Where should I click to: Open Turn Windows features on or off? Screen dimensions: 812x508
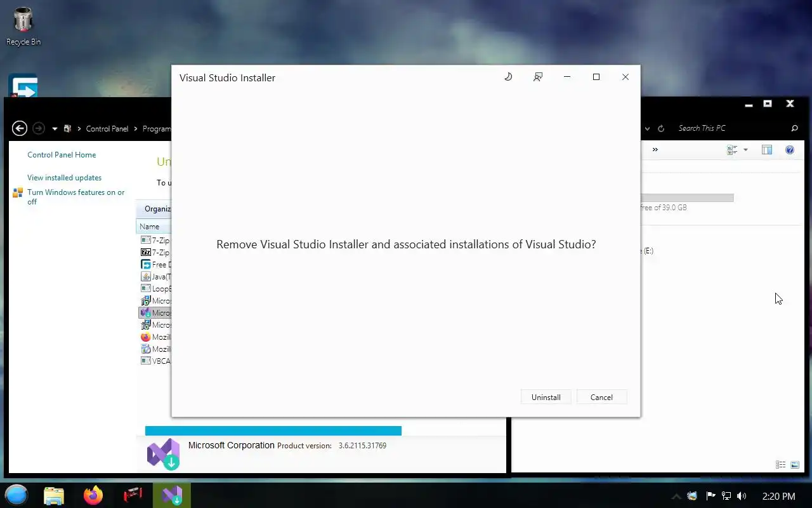pos(76,197)
